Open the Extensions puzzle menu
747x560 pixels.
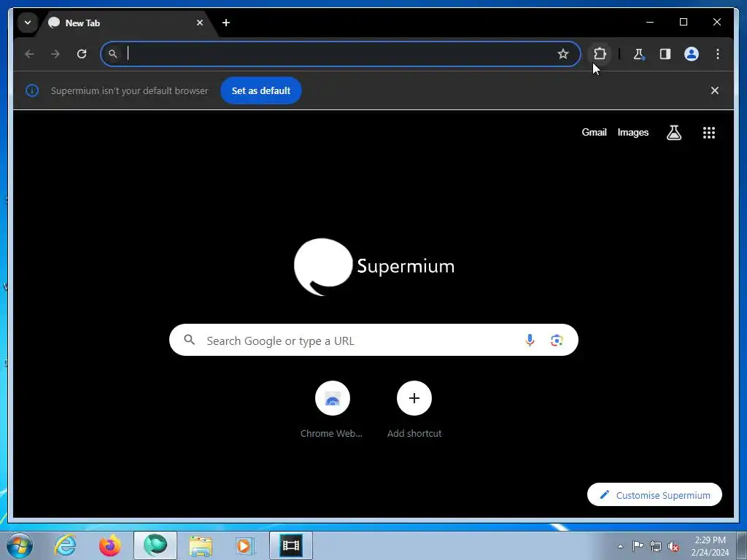click(x=600, y=54)
